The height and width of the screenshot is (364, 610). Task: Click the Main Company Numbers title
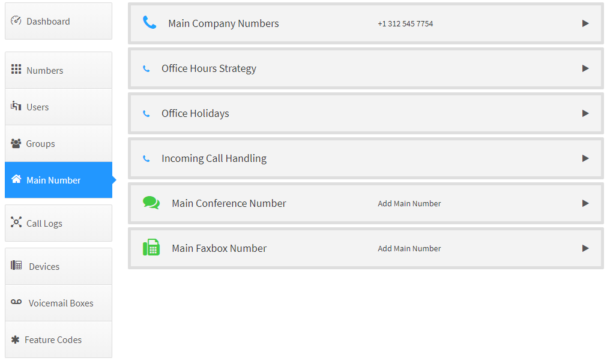(223, 24)
